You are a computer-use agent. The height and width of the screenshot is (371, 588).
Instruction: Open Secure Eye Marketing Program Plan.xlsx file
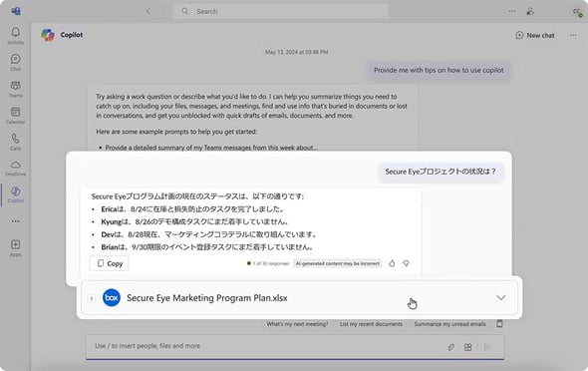207,298
